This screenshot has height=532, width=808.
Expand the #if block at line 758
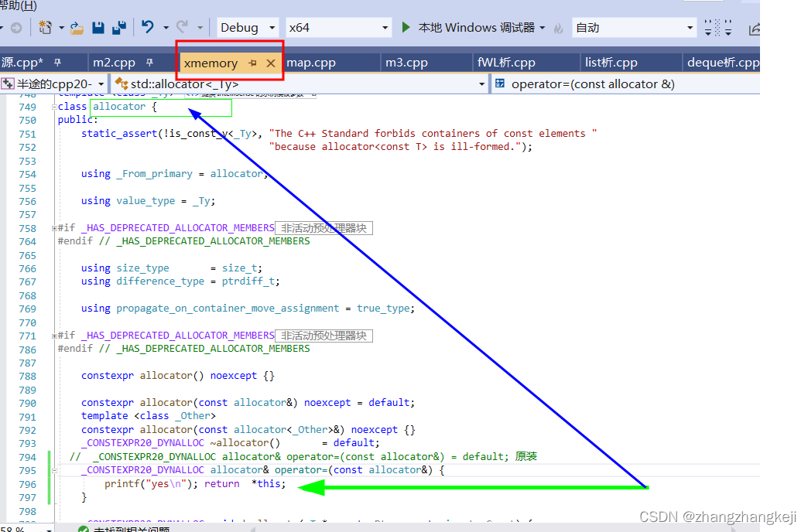pyautogui.click(x=54, y=228)
